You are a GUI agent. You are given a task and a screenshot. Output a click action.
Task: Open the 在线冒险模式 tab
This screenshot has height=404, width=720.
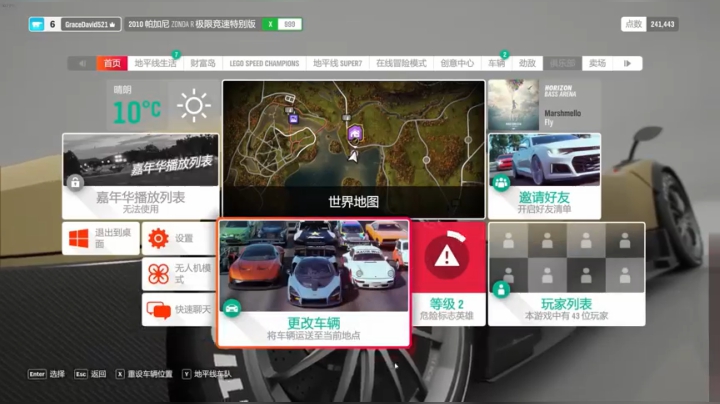point(401,63)
